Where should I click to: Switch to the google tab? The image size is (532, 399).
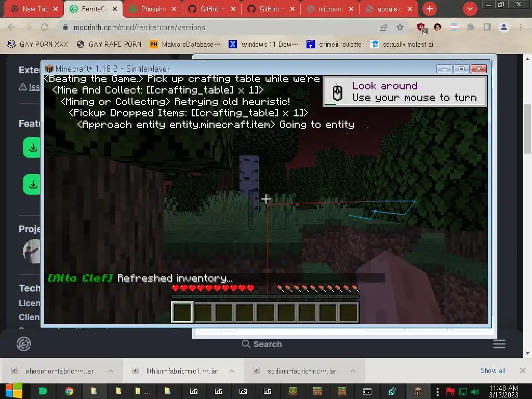coord(390,9)
